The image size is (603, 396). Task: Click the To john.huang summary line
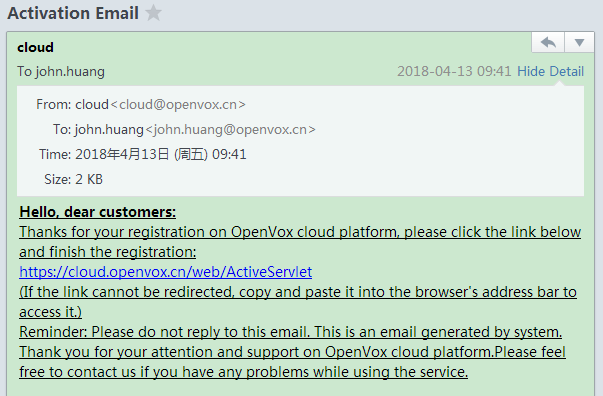[61, 72]
